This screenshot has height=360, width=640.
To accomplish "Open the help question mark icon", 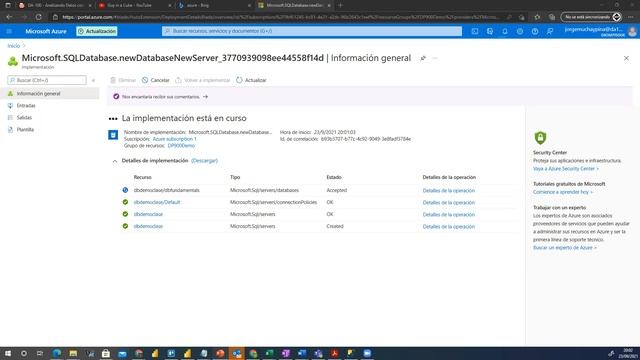I will 535,31.
